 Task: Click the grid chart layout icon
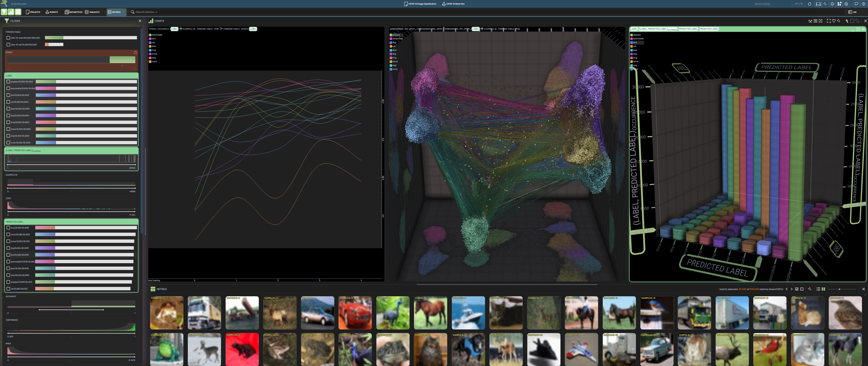point(815,21)
